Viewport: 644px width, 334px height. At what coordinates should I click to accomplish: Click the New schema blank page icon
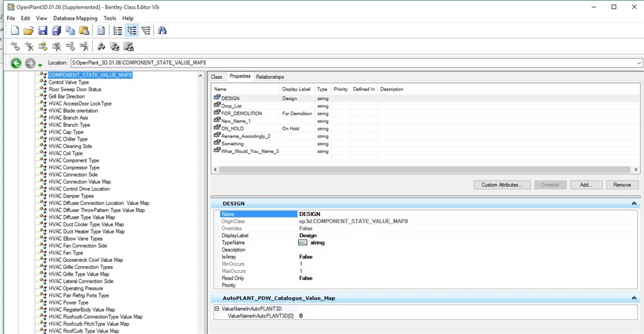point(15,30)
